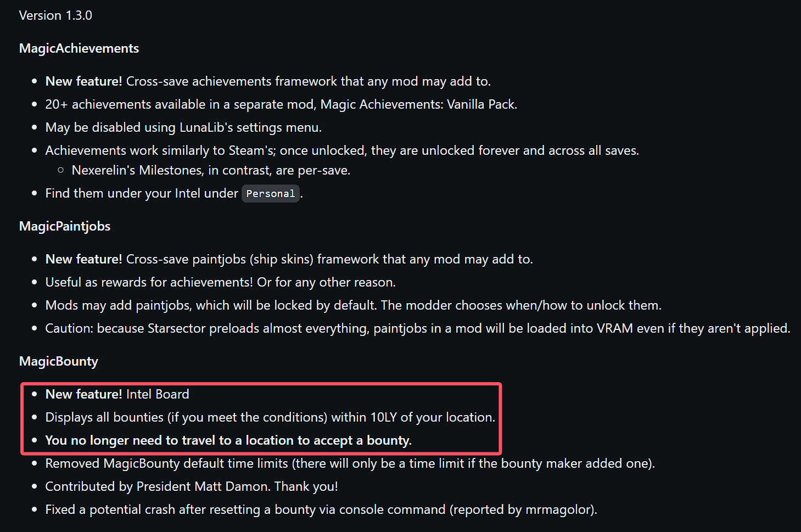
Task: Click the cross-save achievements framework line
Action: [268, 81]
